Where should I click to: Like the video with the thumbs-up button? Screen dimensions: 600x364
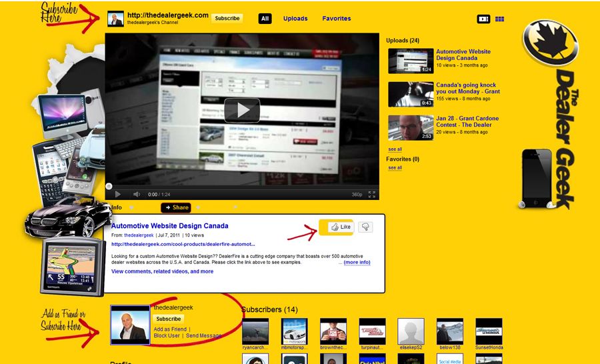[341, 227]
